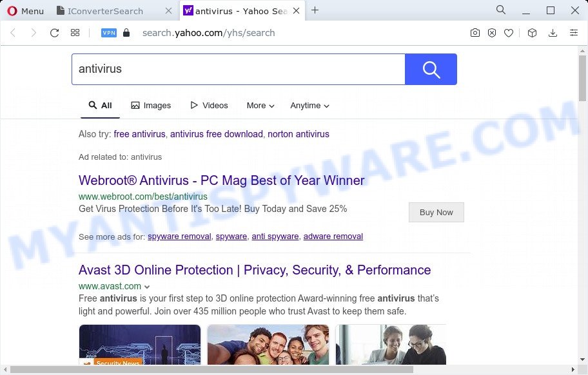This screenshot has width=588, height=375.
Task: Add page to bookmarks heart icon
Action: [509, 33]
